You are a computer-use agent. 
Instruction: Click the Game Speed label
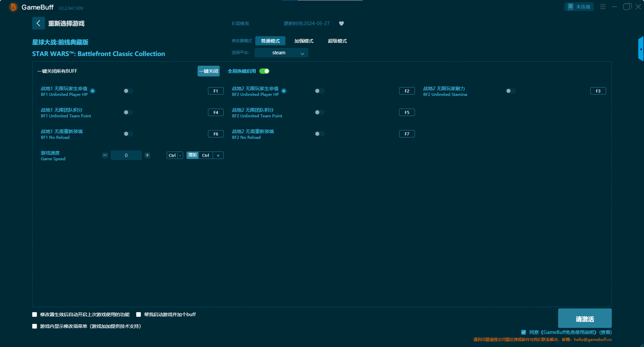tap(53, 159)
